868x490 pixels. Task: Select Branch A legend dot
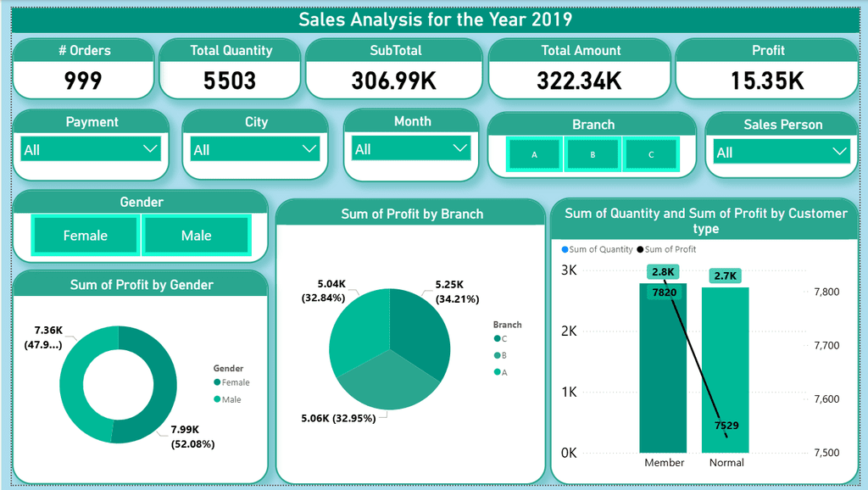tap(497, 372)
